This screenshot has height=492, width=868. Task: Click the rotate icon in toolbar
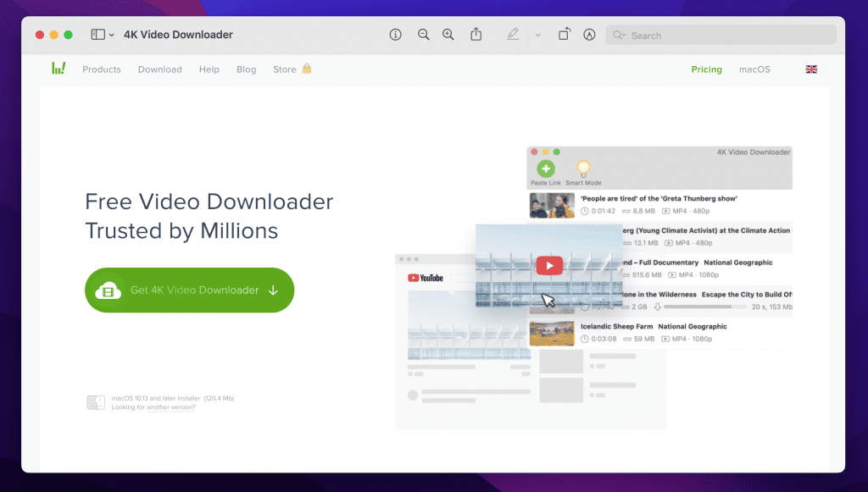click(x=564, y=34)
